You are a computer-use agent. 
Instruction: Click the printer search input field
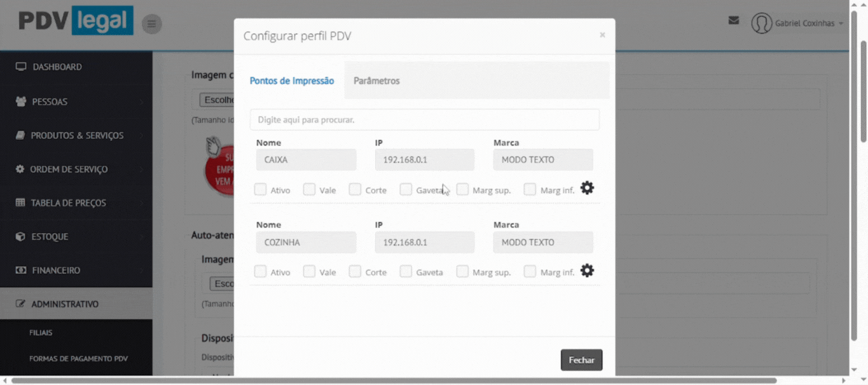point(424,119)
